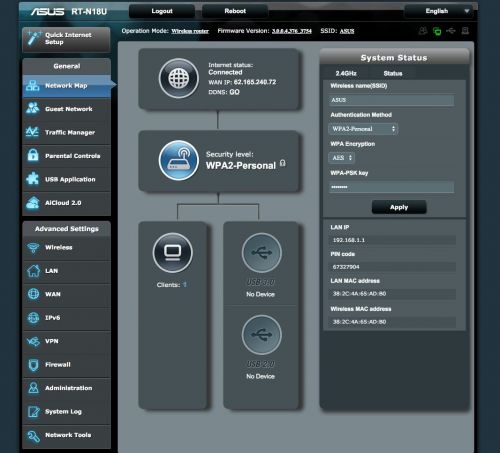The width and height of the screenshot is (500, 453).
Task: Open the Clients computer icon
Action: click(173, 253)
